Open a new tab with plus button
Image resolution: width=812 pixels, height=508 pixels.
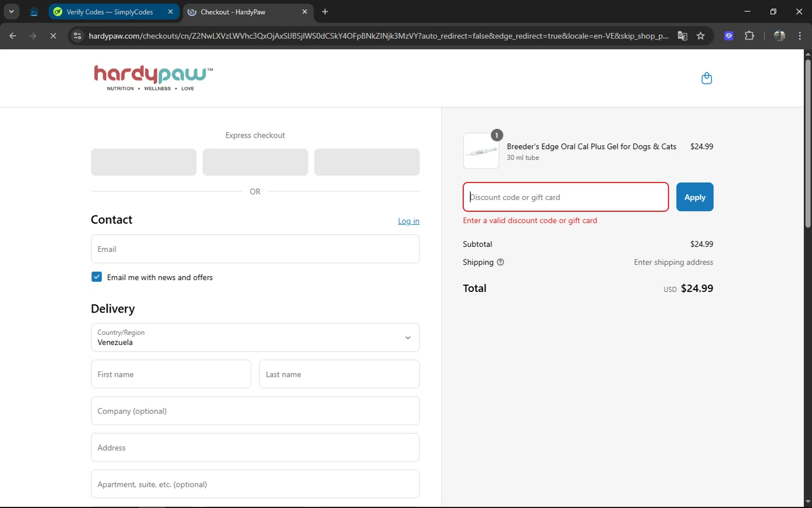(325, 11)
